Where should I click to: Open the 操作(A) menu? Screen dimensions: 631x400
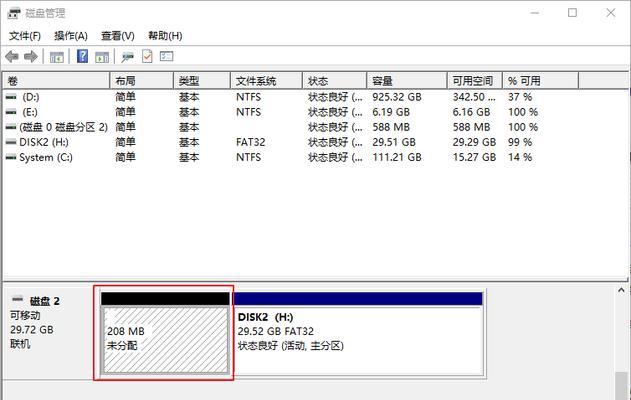click(x=71, y=36)
